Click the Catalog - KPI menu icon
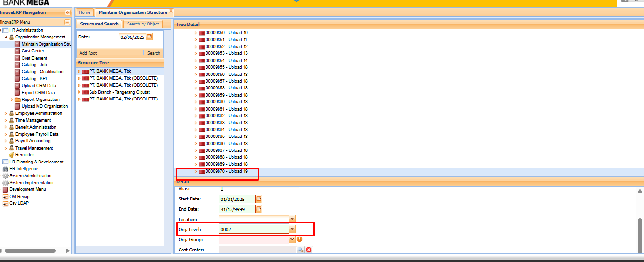 [x=17, y=78]
